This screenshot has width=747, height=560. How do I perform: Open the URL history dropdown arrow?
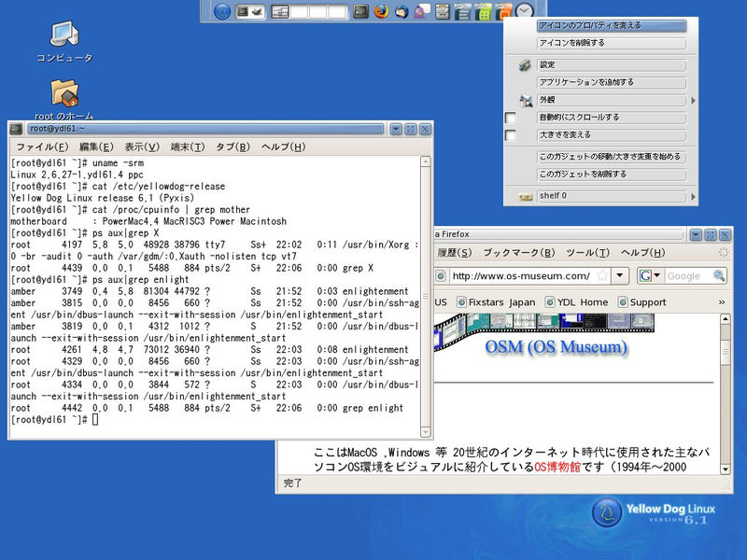pos(620,275)
